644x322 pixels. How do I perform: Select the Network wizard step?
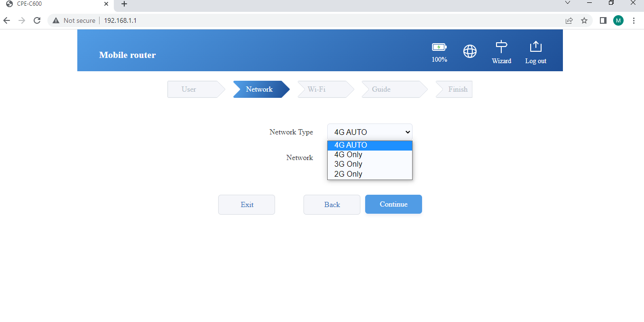[x=261, y=89]
